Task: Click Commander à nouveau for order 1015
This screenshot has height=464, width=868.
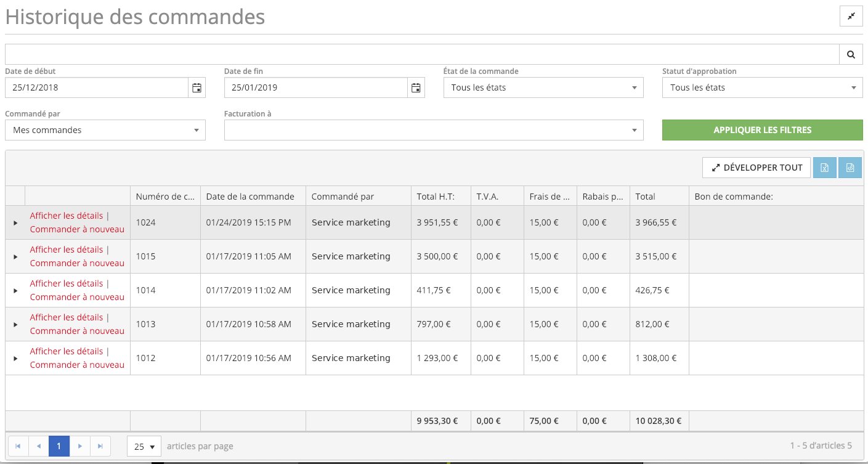Action: (x=77, y=263)
